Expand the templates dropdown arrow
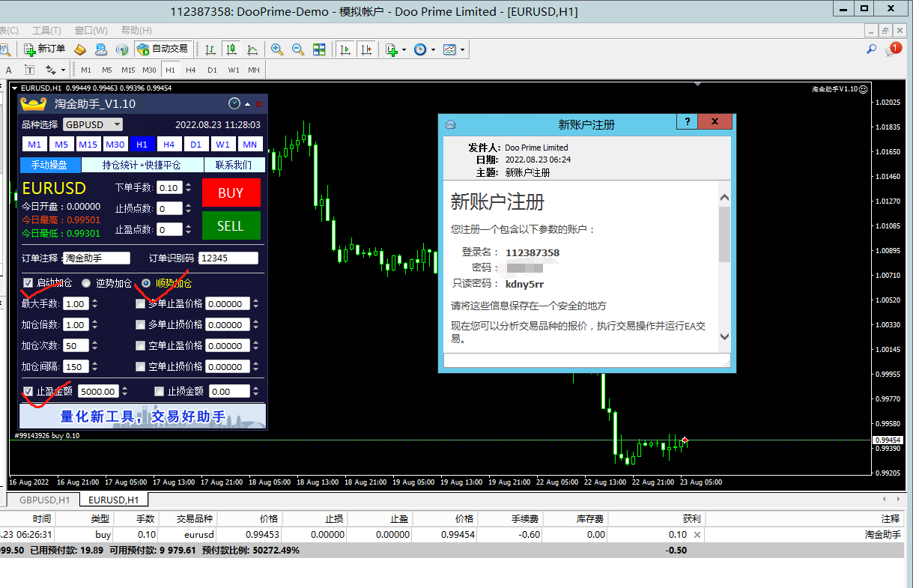Viewport: 913px width, 588px height. (462, 49)
